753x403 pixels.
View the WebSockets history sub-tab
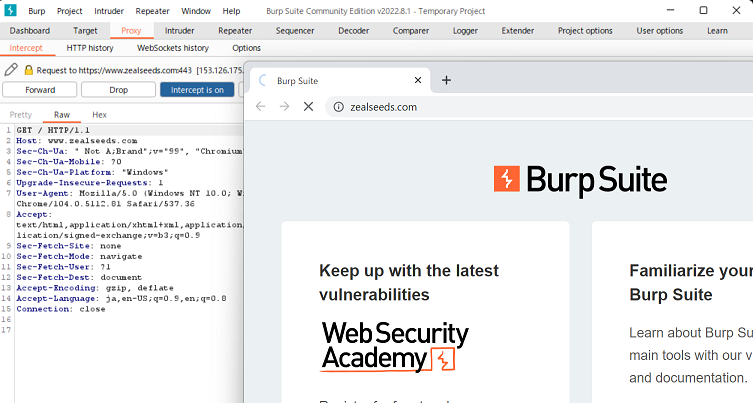(173, 48)
